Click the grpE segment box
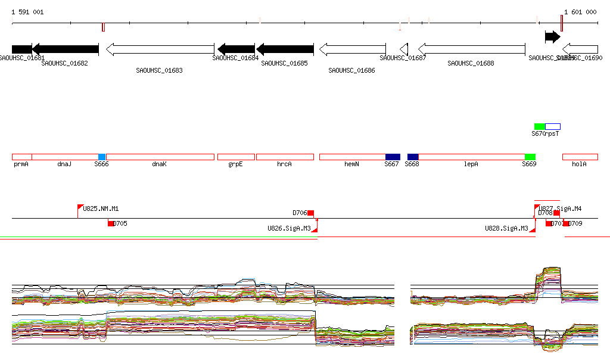The width and height of the screenshot is (610, 364). (236, 157)
